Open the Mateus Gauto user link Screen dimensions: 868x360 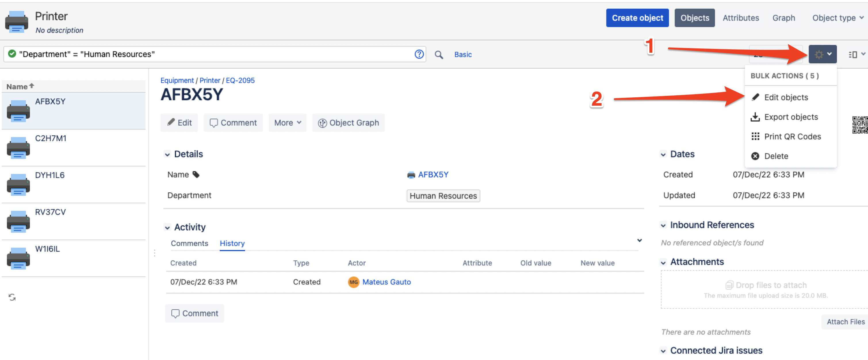[x=386, y=282]
